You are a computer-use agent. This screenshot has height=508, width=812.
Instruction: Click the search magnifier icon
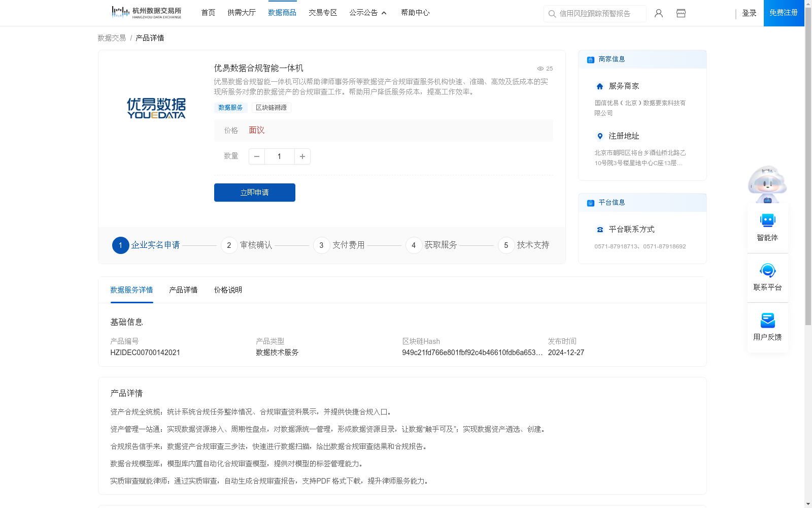coord(552,14)
